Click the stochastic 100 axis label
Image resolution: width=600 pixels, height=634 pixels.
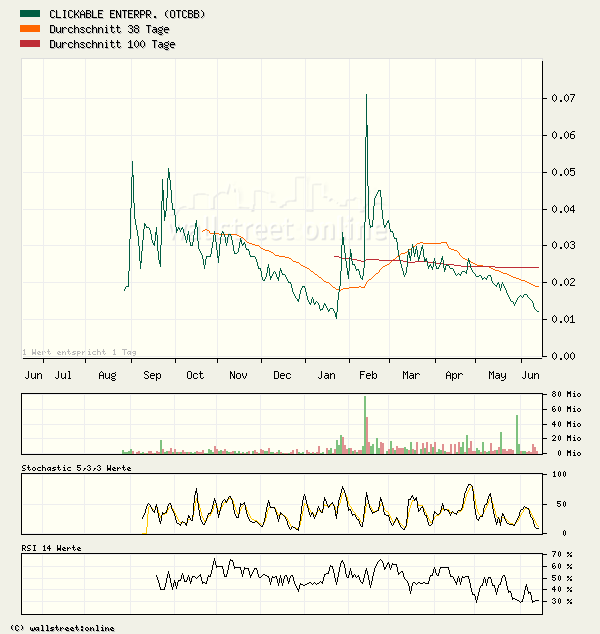(559, 474)
